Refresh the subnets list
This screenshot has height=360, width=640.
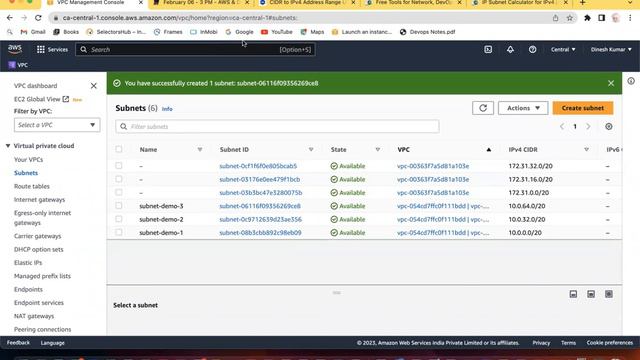pyautogui.click(x=483, y=108)
